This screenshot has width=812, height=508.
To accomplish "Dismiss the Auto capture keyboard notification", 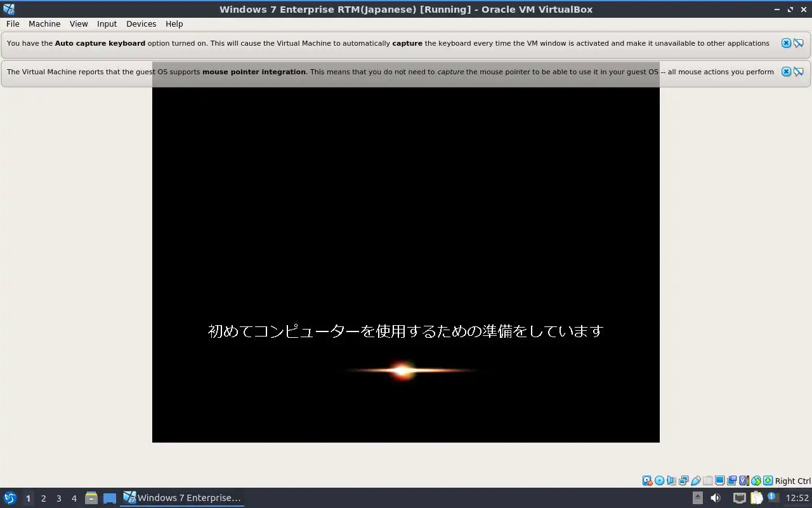I will pos(786,43).
